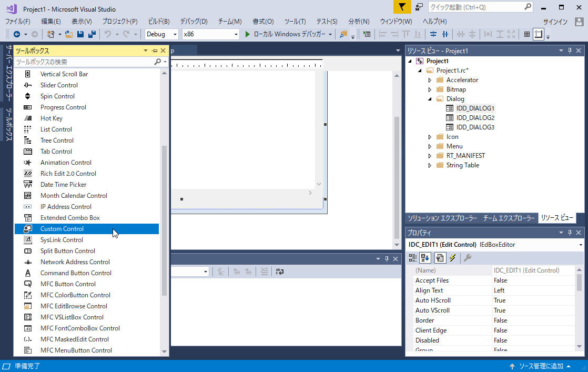Open IDD_DIALOG2 in Resource View
The image size is (588, 372).
tap(475, 118)
